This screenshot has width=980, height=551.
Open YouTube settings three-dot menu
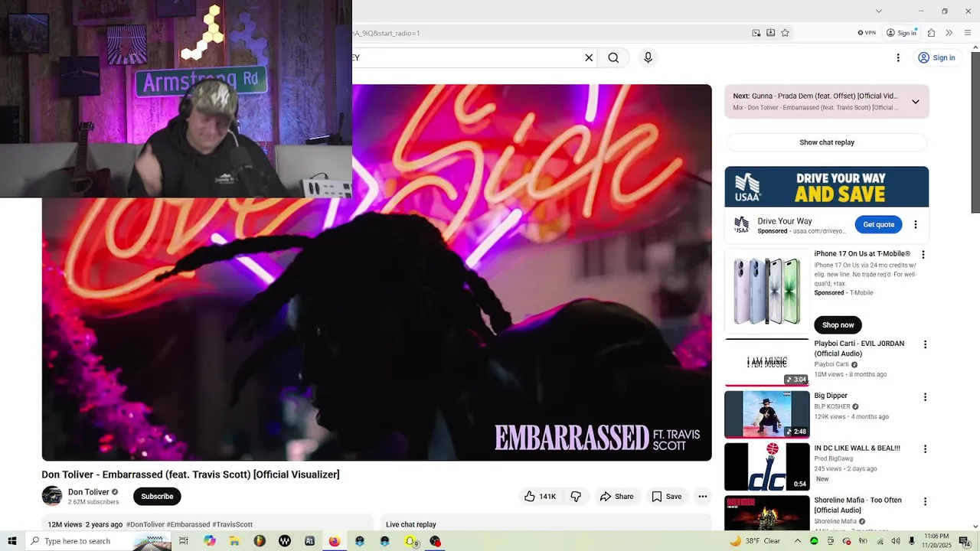tap(898, 57)
